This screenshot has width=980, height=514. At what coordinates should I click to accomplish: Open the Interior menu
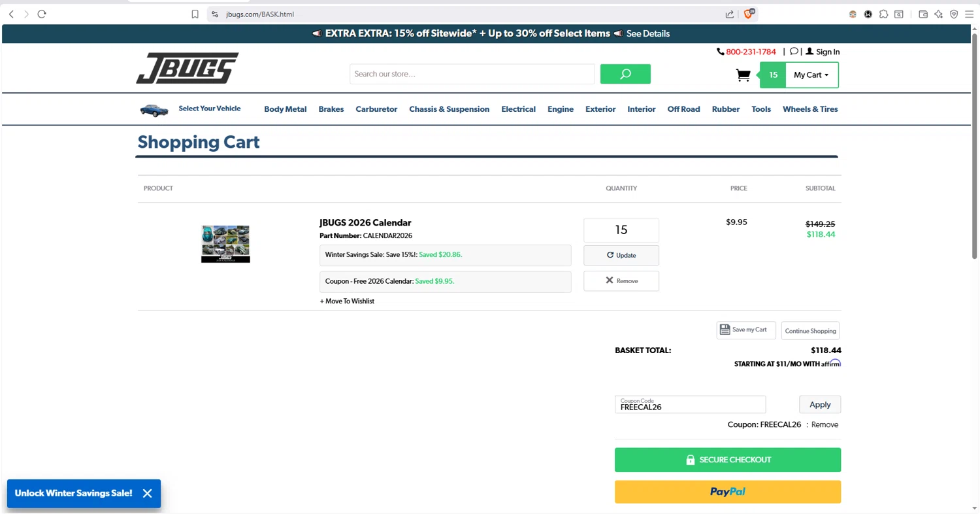[x=642, y=109]
